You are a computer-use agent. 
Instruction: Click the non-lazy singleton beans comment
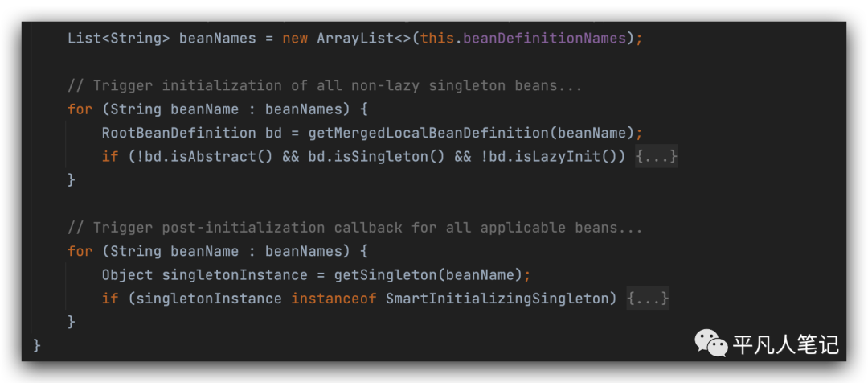(x=325, y=85)
